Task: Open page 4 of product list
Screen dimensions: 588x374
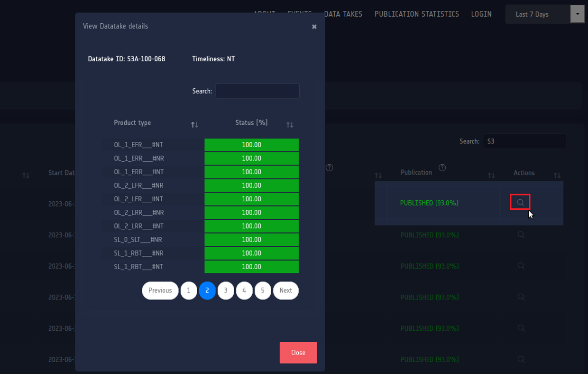Action: [244, 290]
